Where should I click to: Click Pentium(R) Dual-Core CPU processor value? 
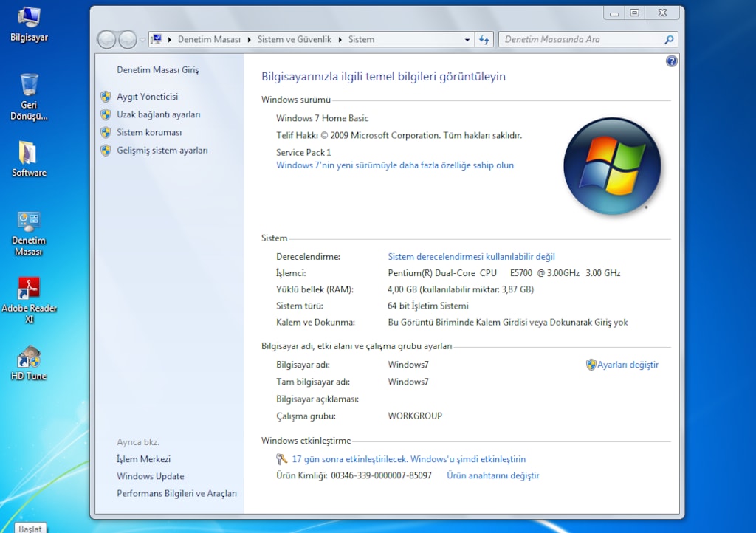(504, 273)
